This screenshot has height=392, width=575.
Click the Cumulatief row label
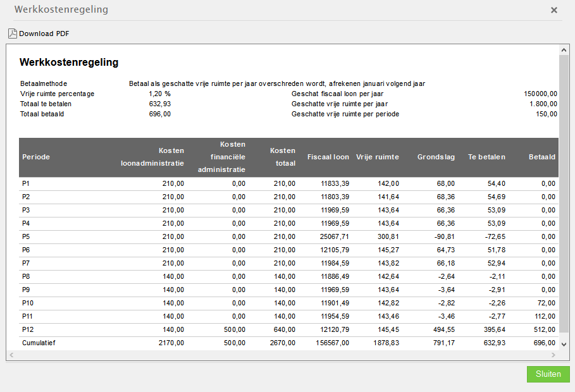(39, 343)
